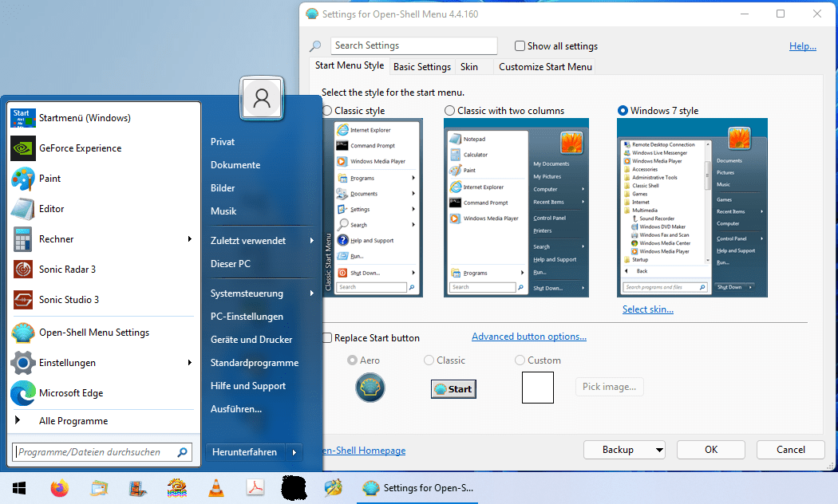Open Startmenü (Windows) icon entry
The width and height of the screenshot is (838, 504).
point(23,118)
